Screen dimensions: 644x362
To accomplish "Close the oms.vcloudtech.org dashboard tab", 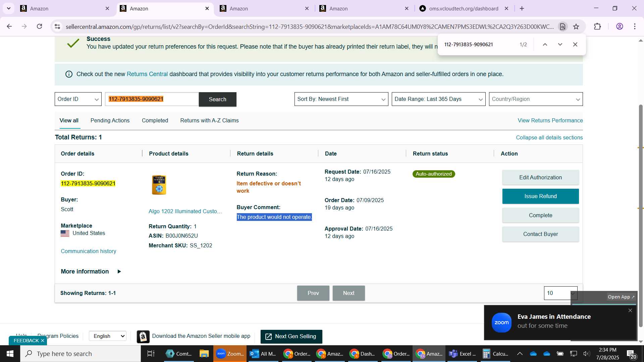I will coord(506,8).
